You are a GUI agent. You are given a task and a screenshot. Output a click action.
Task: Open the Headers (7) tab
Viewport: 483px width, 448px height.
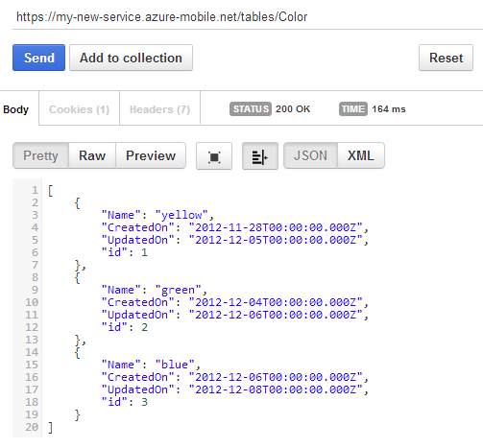coord(159,109)
